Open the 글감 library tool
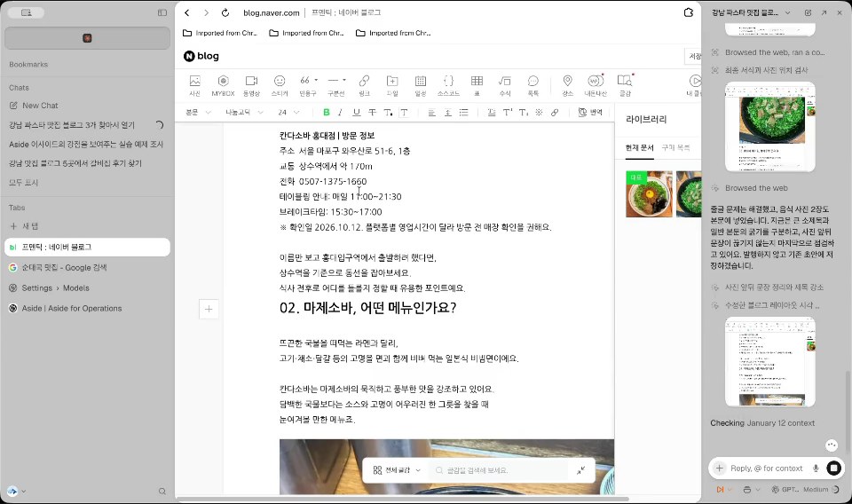 625,85
